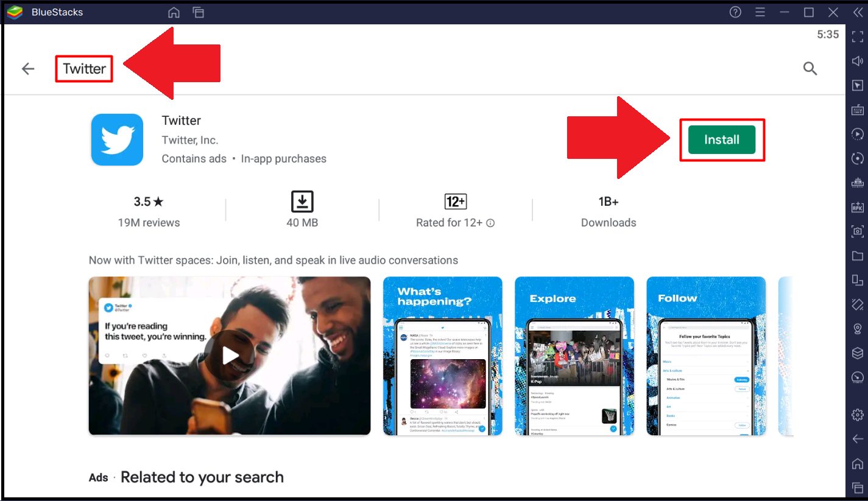Open the Play Store search magnifier
868x501 pixels.
tap(810, 68)
